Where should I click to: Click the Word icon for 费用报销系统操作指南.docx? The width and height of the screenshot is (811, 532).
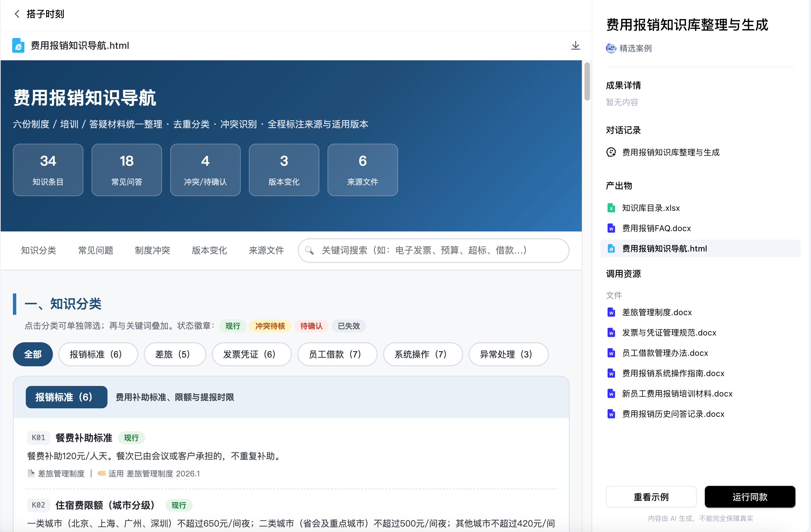pos(611,373)
